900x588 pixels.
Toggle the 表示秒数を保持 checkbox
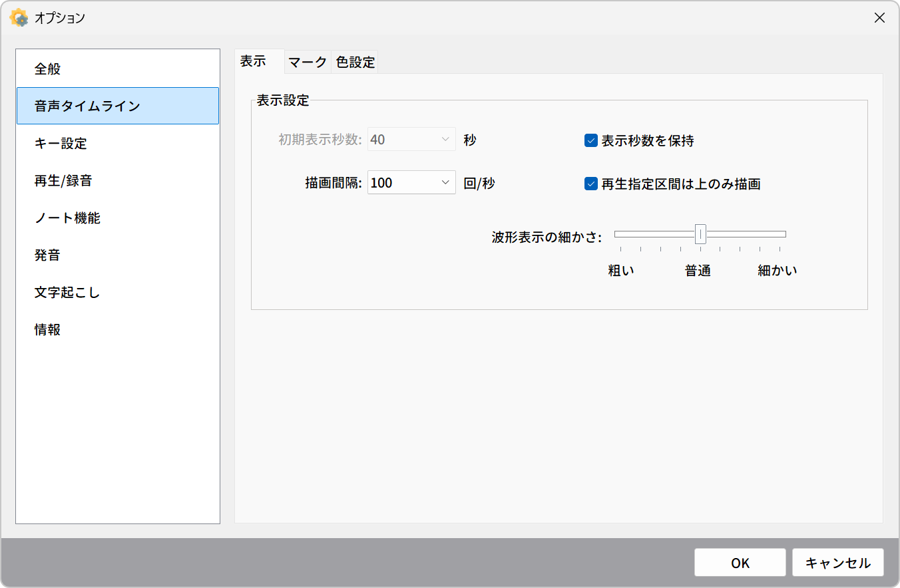pos(639,140)
